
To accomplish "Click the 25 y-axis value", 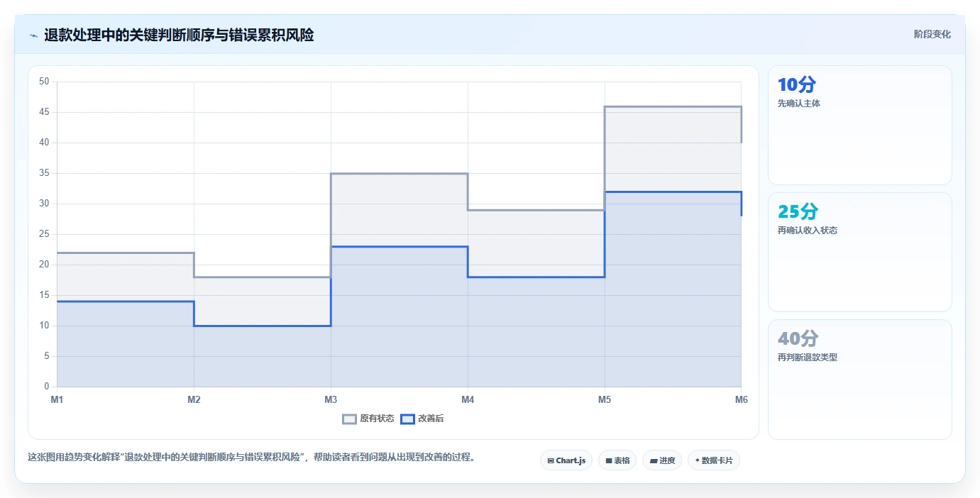I will click(x=44, y=234).
